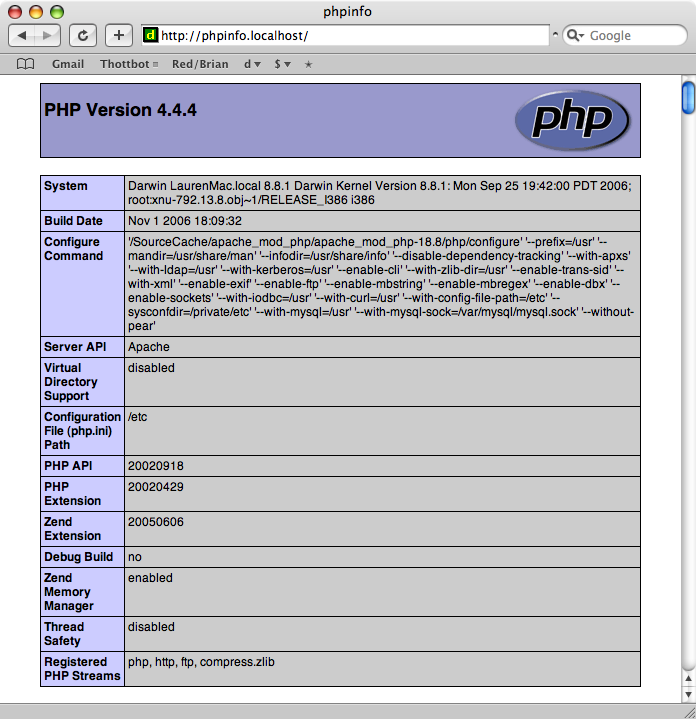Click the green 'd' site favicon
The height and width of the screenshot is (719, 696).
pyautogui.click(x=150, y=35)
